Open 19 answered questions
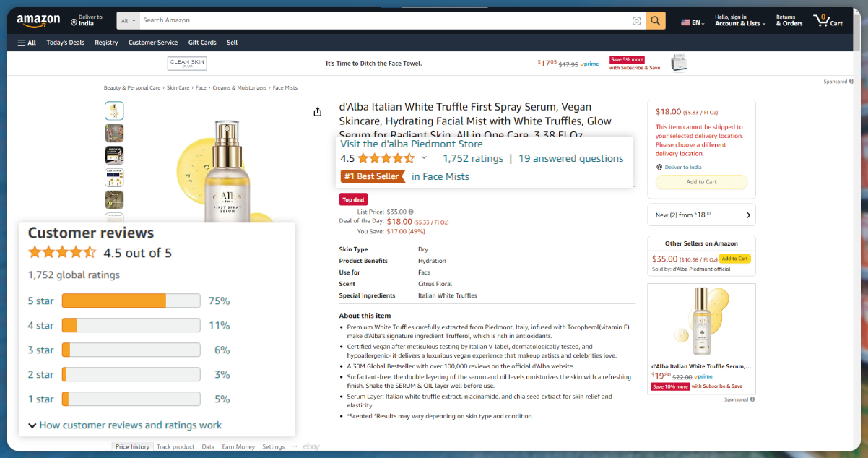This screenshot has width=868, height=458. (571, 158)
